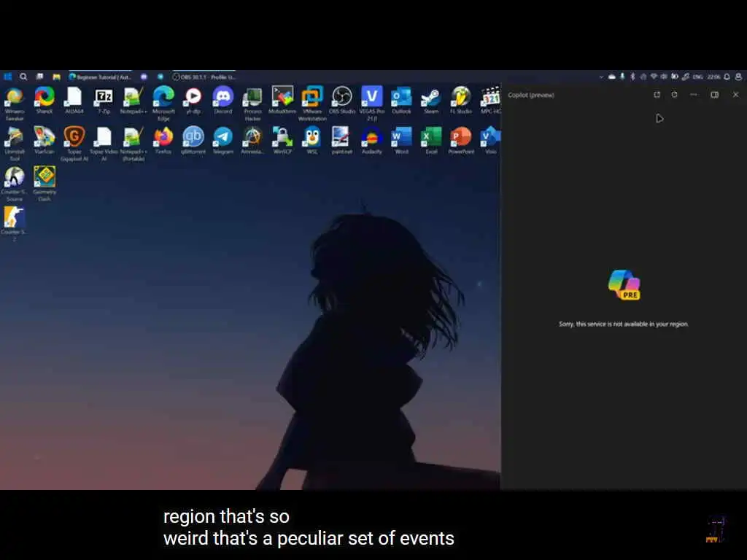Select the Topaz Video AI icon
747x560 pixels.
click(x=104, y=144)
